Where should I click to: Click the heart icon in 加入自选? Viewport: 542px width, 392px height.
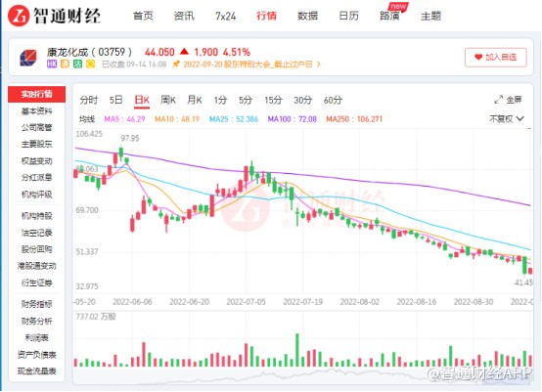click(x=478, y=57)
